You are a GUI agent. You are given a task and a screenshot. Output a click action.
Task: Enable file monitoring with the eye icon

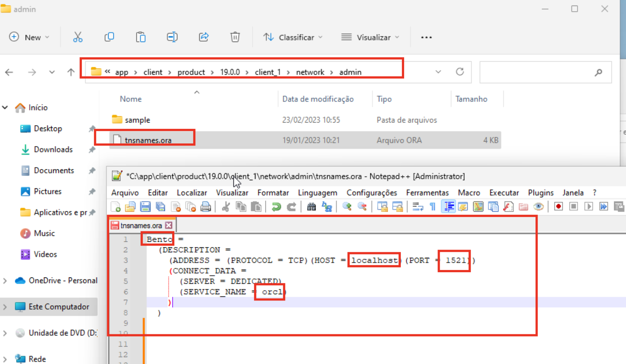538,207
